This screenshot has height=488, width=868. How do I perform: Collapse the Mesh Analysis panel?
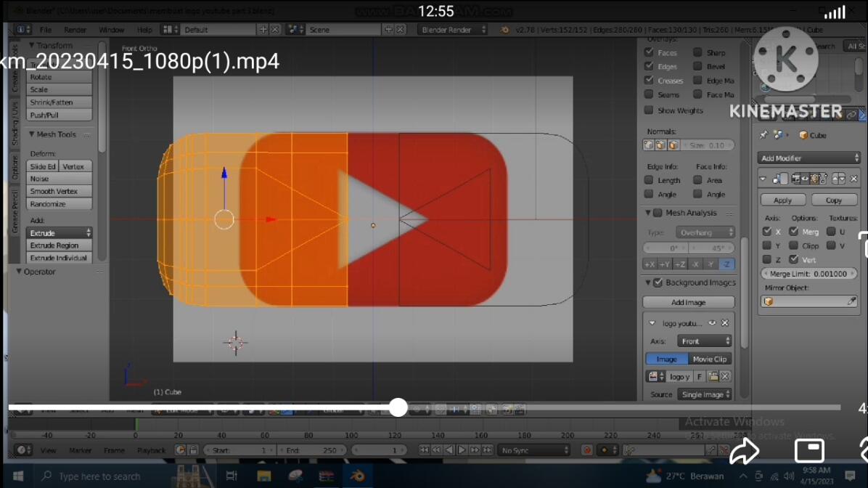point(647,213)
